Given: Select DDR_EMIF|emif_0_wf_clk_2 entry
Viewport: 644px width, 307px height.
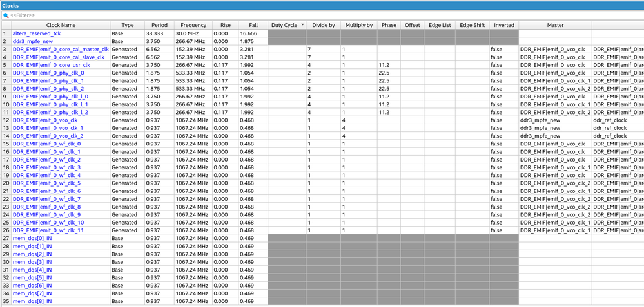Looking at the screenshot, I should point(47,160).
